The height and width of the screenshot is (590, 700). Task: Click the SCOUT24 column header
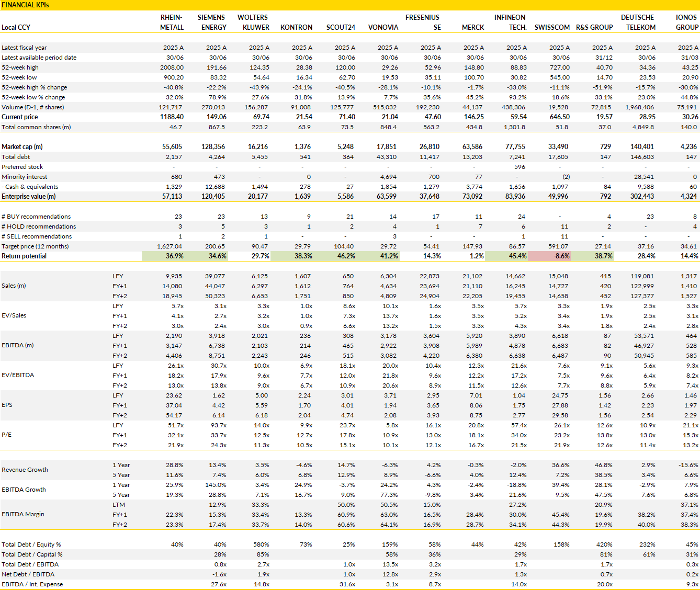pyautogui.click(x=341, y=27)
